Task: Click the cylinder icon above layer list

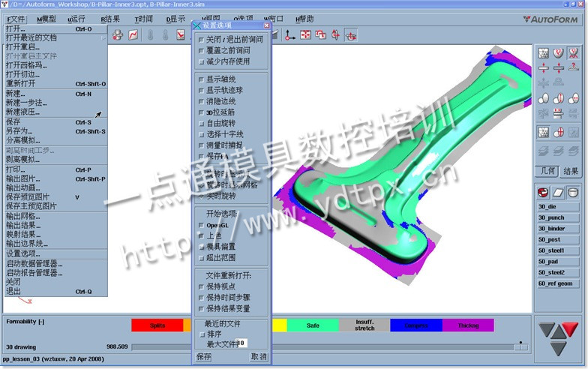Action: (572, 193)
